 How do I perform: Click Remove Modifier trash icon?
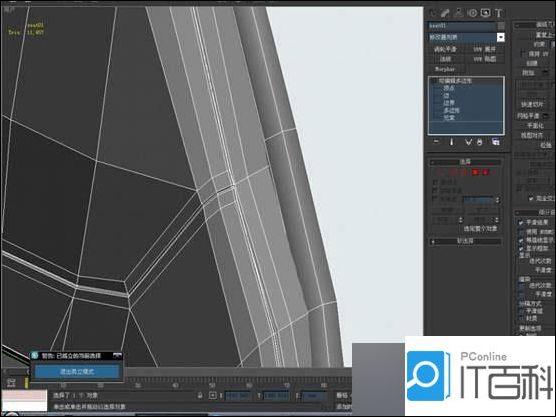pyautogui.click(x=480, y=142)
